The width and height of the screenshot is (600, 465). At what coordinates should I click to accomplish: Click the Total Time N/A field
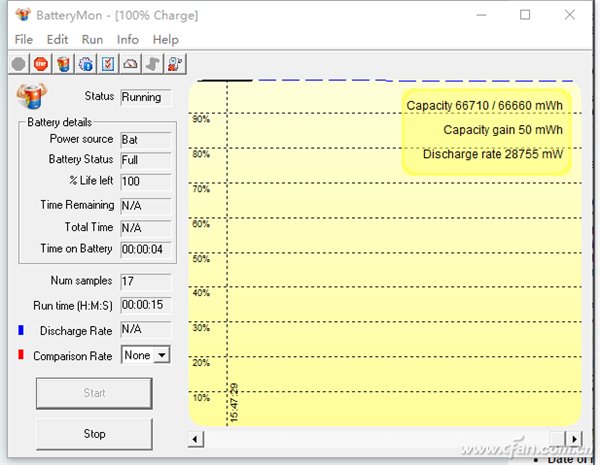click(145, 228)
